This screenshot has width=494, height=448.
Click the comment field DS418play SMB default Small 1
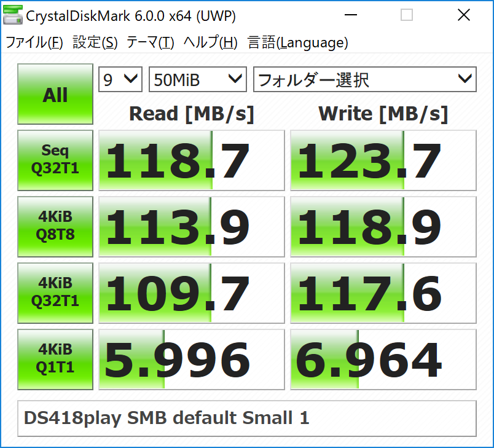pyautogui.click(x=247, y=419)
